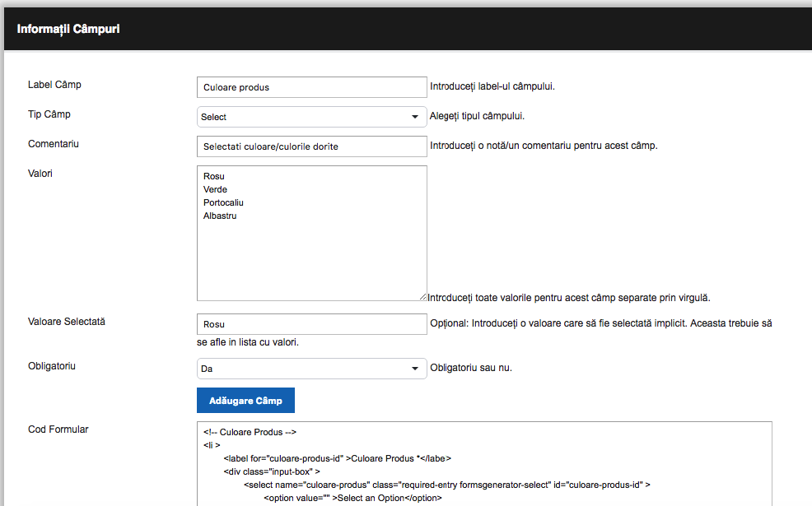
Task: Click the '<!-- Culoare Produs -->' code line
Action: [x=250, y=432]
